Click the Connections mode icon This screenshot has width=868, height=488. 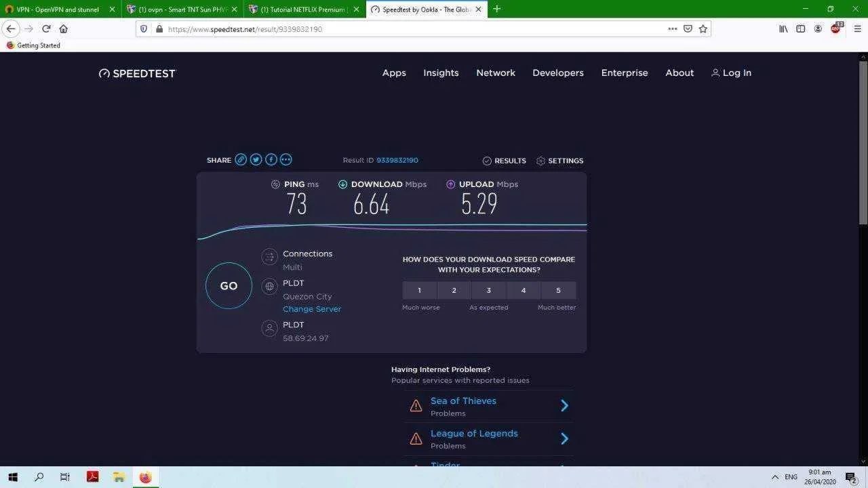tap(270, 257)
